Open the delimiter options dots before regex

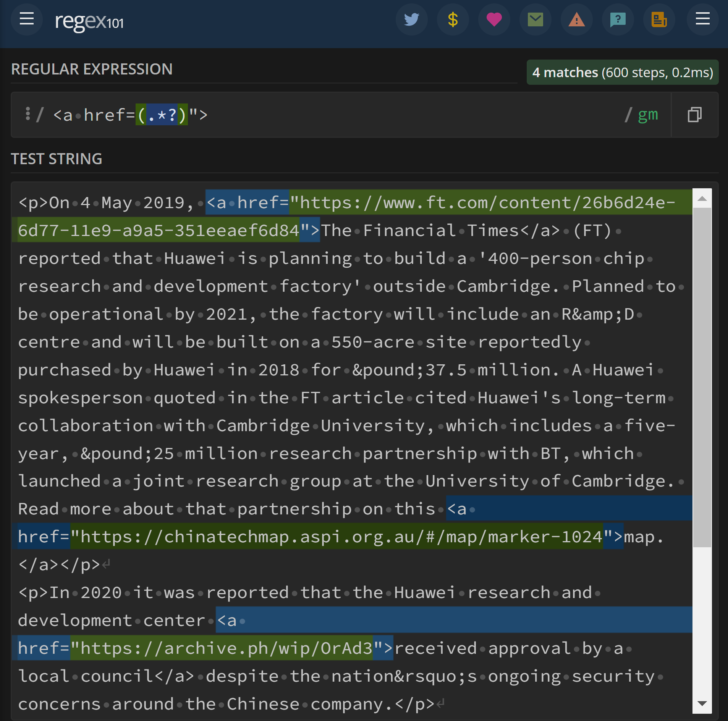(28, 114)
